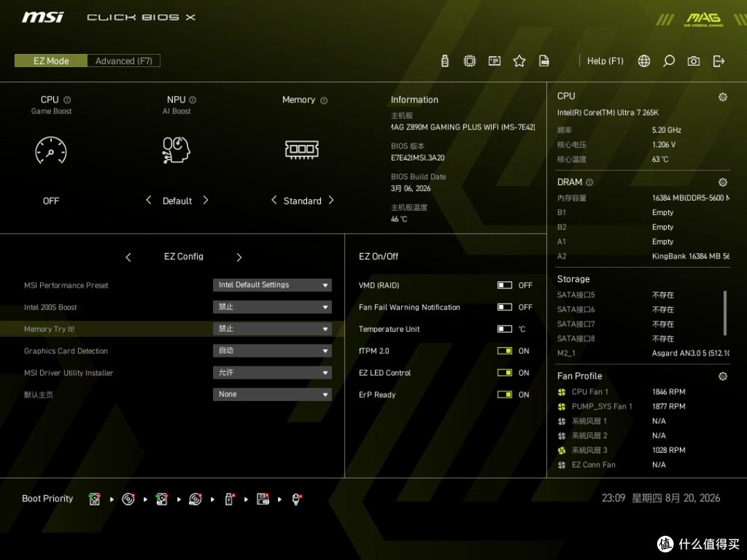Click the exit icon at top right
The image size is (747, 560).
click(719, 61)
